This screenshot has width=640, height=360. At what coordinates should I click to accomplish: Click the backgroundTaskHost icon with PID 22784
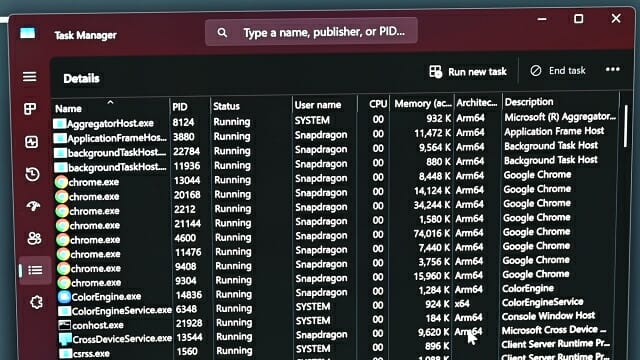[60, 153]
